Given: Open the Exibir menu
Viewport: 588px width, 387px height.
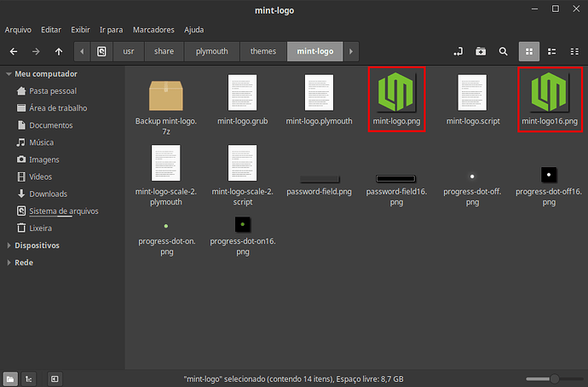Looking at the screenshot, I should [81, 30].
